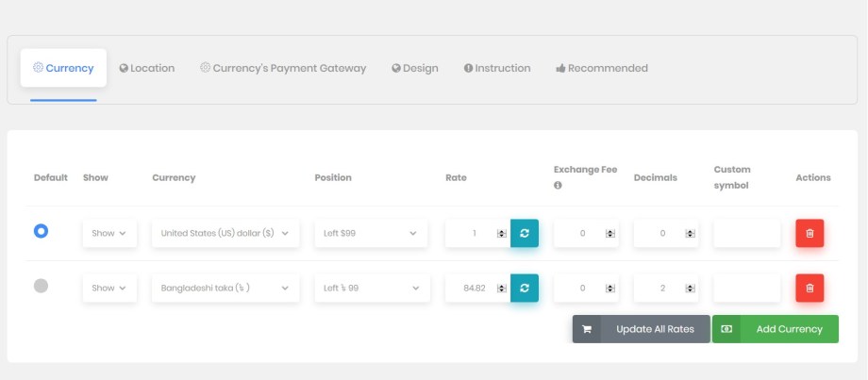Open the United States (US) dollar currency dropdown

tap(225, 233)
